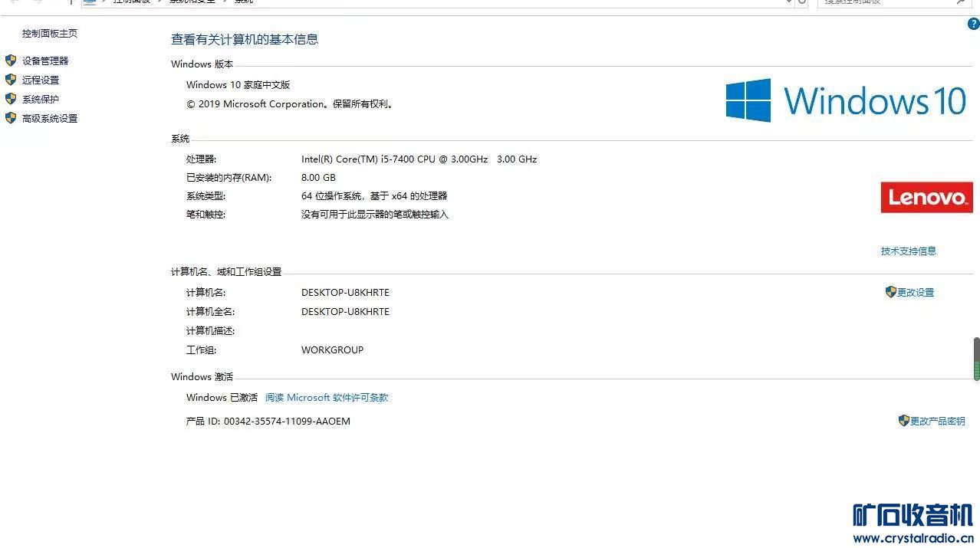Click the 已安装的内存(RAM) label
This screenshot has width=980, height=548.
(x=229, y=178)
